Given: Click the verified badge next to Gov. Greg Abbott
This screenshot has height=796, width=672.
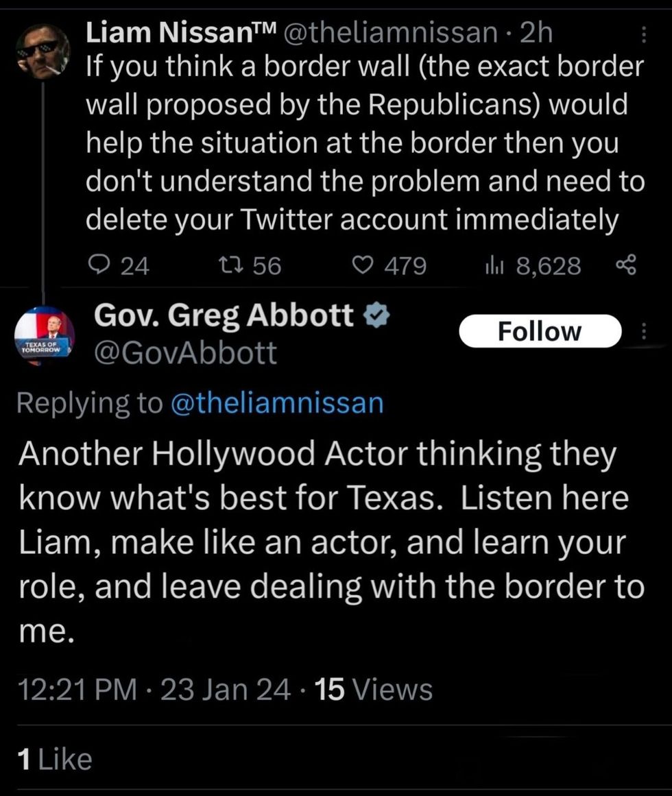Looking at the screenshot, I should pyautogui.click(x=376, y=315).
